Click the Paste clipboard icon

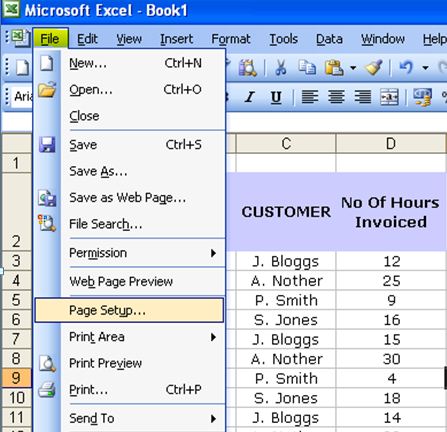tap(334, 67)
